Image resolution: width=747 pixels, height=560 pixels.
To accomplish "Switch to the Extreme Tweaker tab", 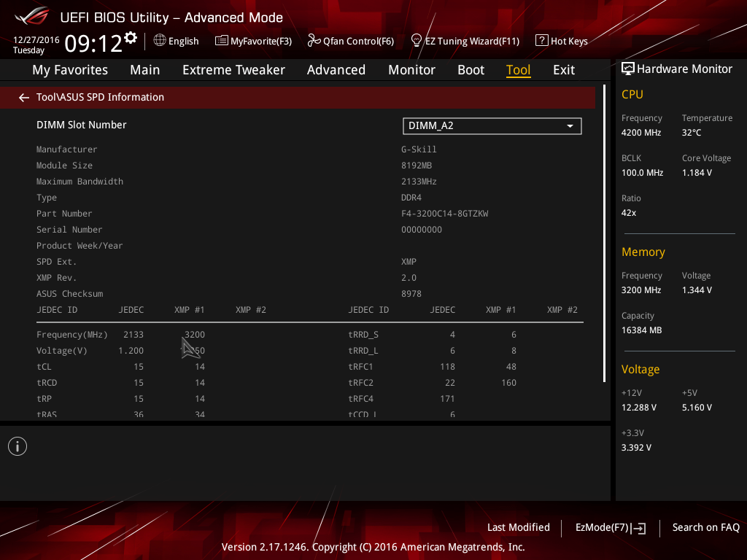I will [233, 70].
